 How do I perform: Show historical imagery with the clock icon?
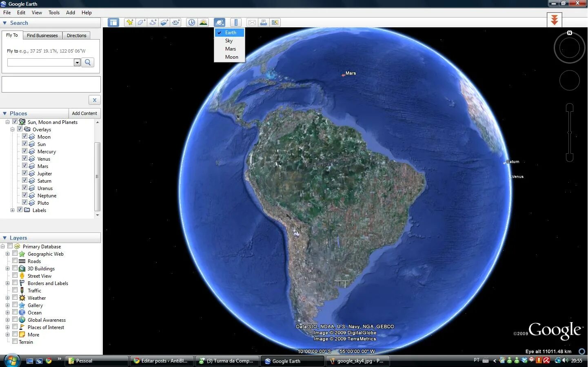pos(191,22)
